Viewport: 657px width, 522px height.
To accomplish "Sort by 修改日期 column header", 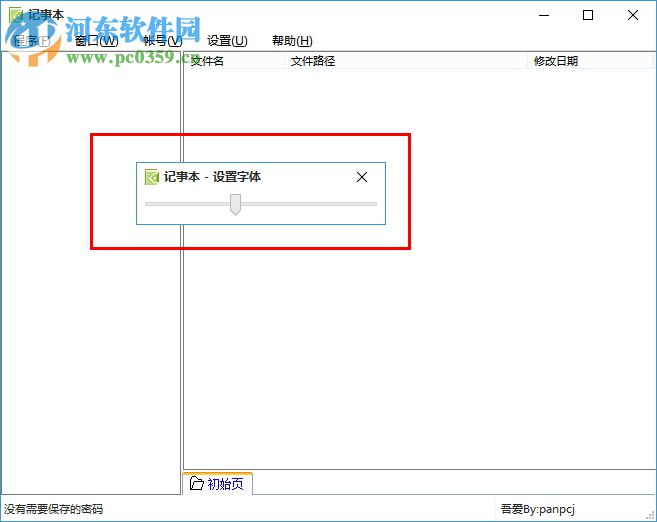I will (x=590, y=61).
